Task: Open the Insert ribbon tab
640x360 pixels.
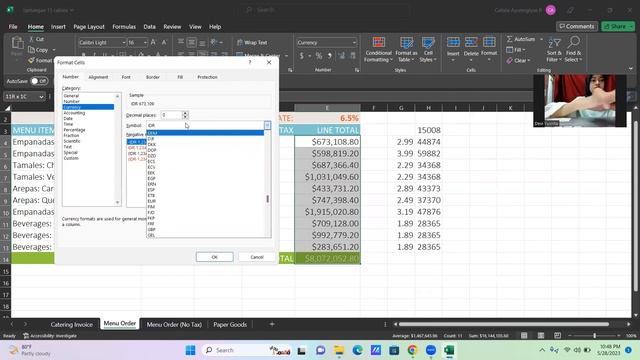Action: 58,27
